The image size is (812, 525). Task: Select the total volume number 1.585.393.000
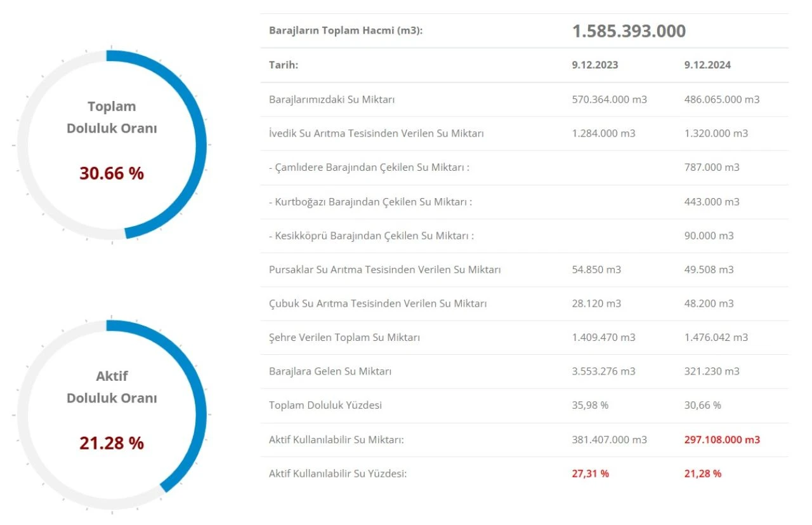[x=629, y=31]
